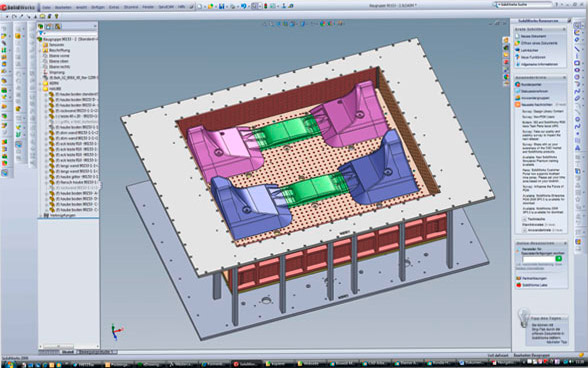Click the SolidWorks Resources home tab icon
The width and height of the screenshot is (588, 368).
506,40
